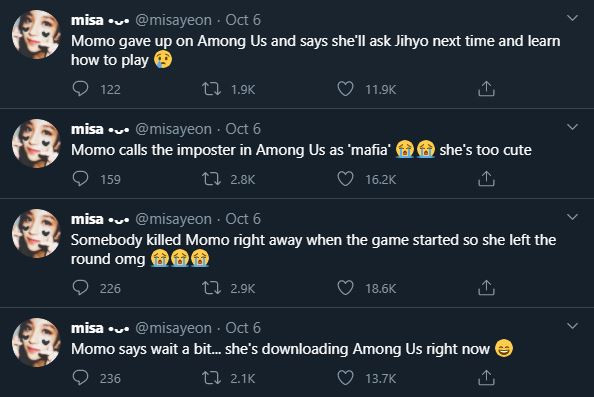Like the tweet with 11.9K likes
Screen dimensions: 594x397
[345, 89]
